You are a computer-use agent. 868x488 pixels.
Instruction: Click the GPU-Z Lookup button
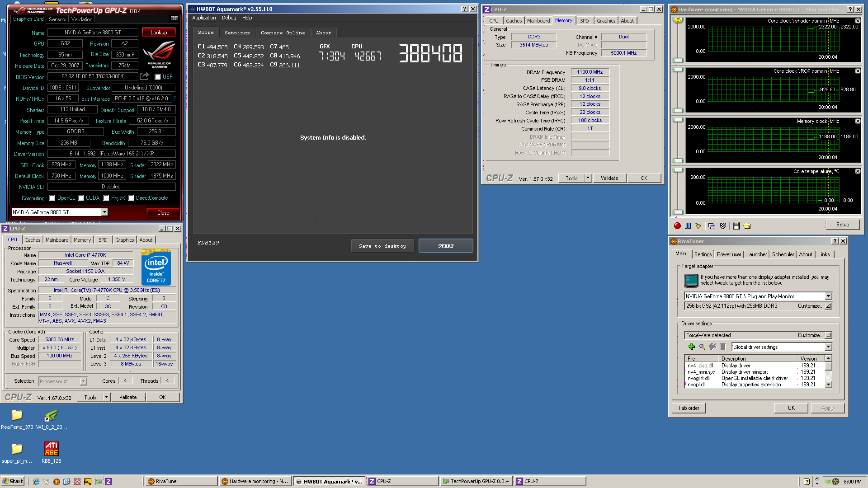[x=159, y=33]
